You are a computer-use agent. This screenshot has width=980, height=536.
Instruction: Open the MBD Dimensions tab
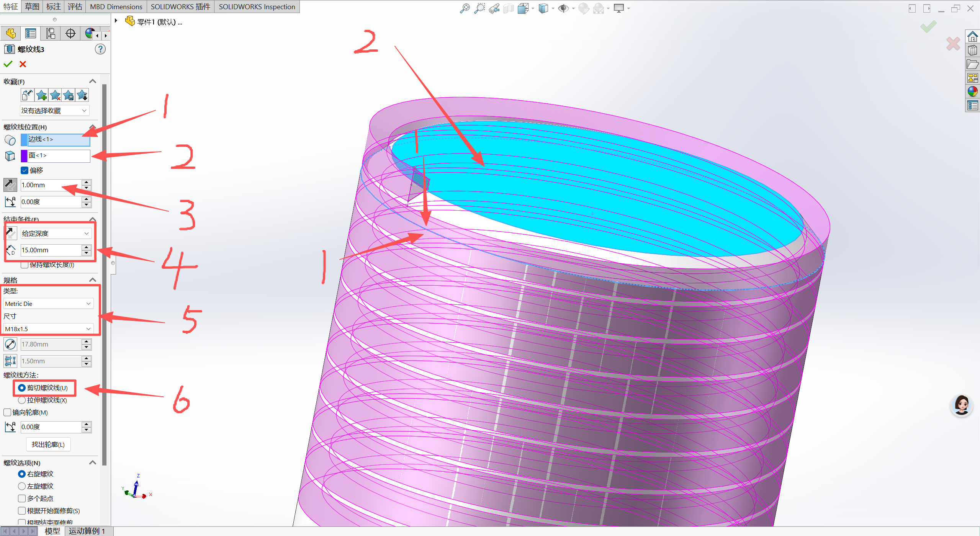(116, 7)
